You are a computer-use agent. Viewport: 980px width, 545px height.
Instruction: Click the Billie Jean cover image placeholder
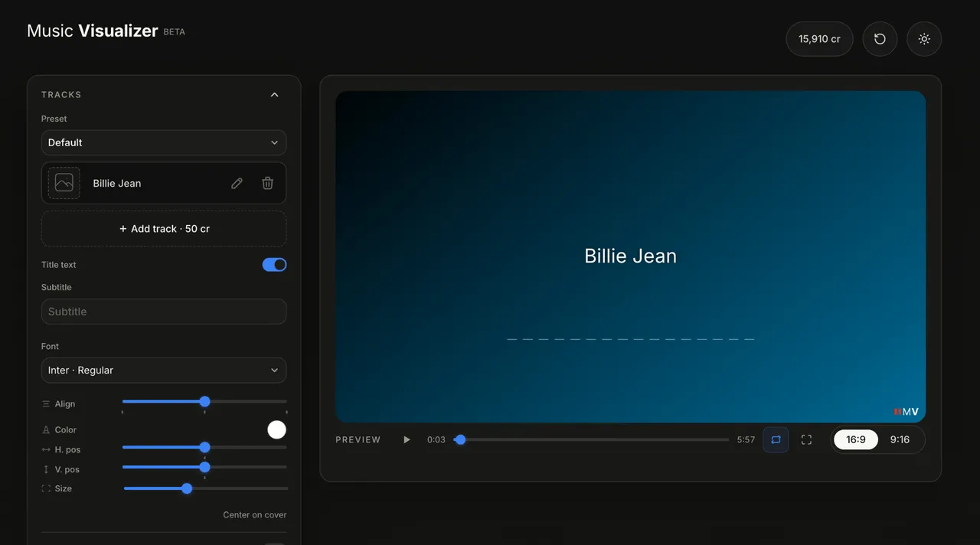64,183
